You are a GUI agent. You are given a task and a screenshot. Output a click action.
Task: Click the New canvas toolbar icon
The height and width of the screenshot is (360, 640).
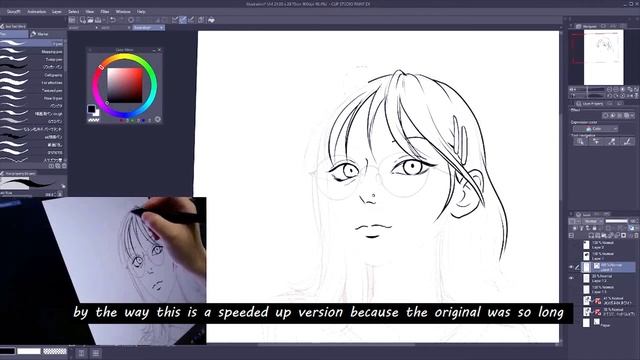pos(83,20)
